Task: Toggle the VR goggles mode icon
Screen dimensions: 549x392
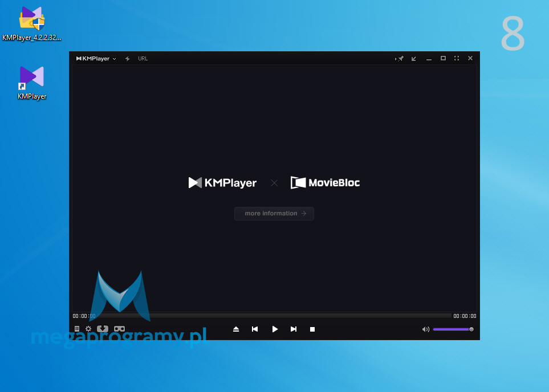Action: pyautogui.click(x=119, y=329)
